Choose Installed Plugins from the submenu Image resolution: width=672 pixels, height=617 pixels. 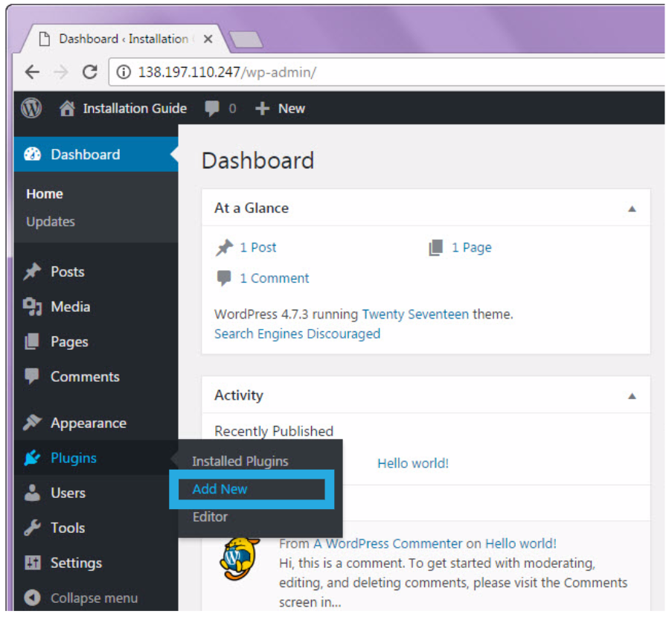(240, 461)
